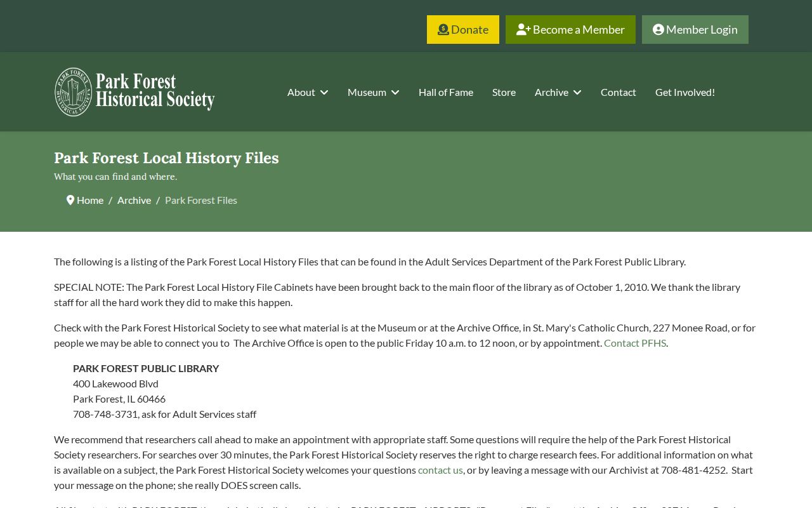
Task: Follow the Contact PFHS link
Action: (635, 343)
